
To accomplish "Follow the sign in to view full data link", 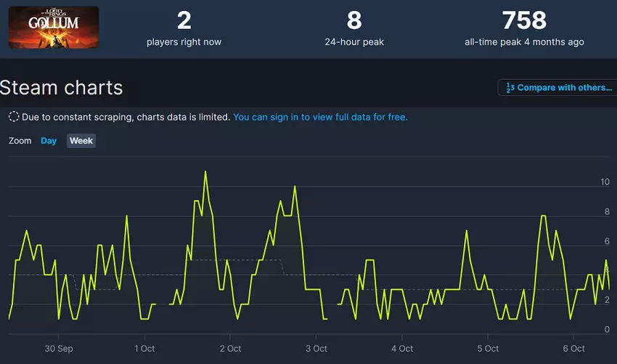I will point(320,117).
